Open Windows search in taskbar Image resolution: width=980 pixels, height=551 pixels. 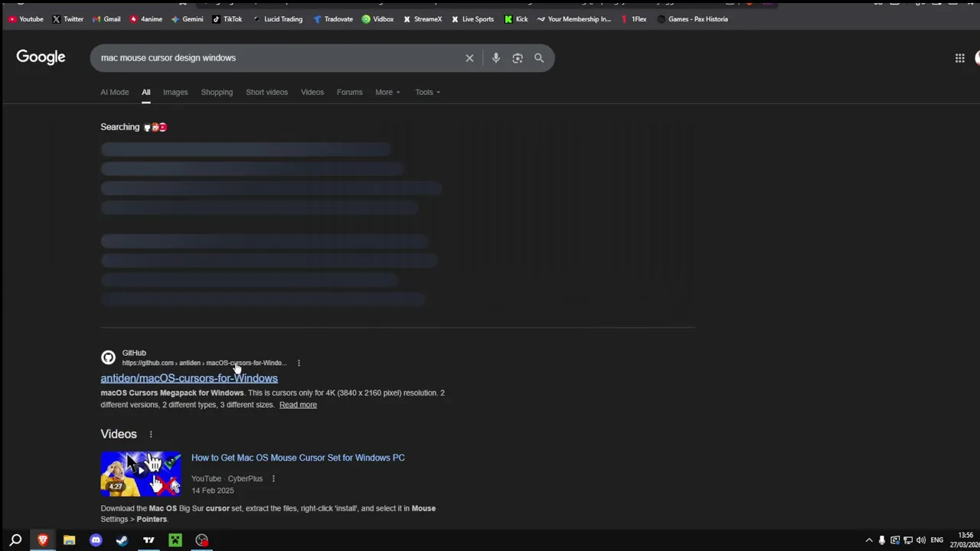(x=15, y=540)
